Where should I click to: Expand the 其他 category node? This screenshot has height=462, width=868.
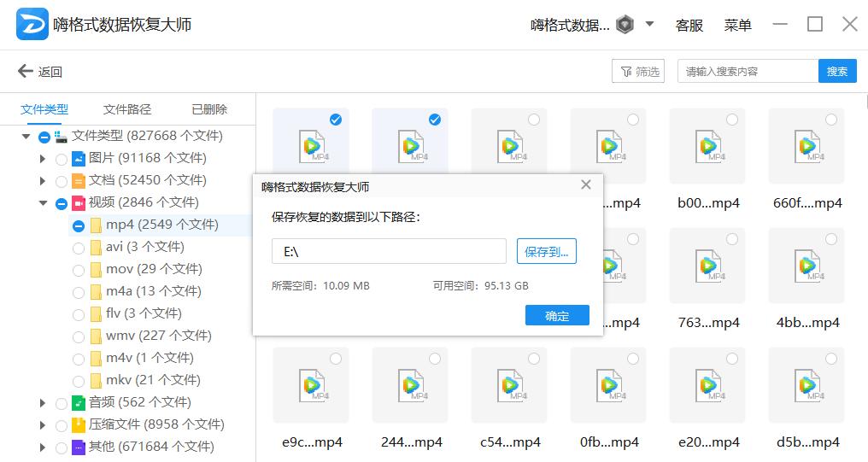click(x=43, y=447)
